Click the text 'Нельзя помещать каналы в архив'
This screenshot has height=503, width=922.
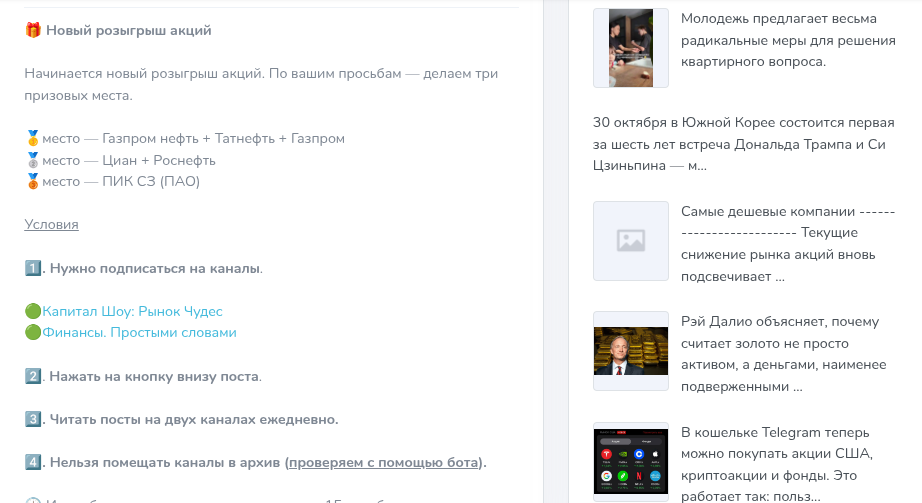click(165, 462)
